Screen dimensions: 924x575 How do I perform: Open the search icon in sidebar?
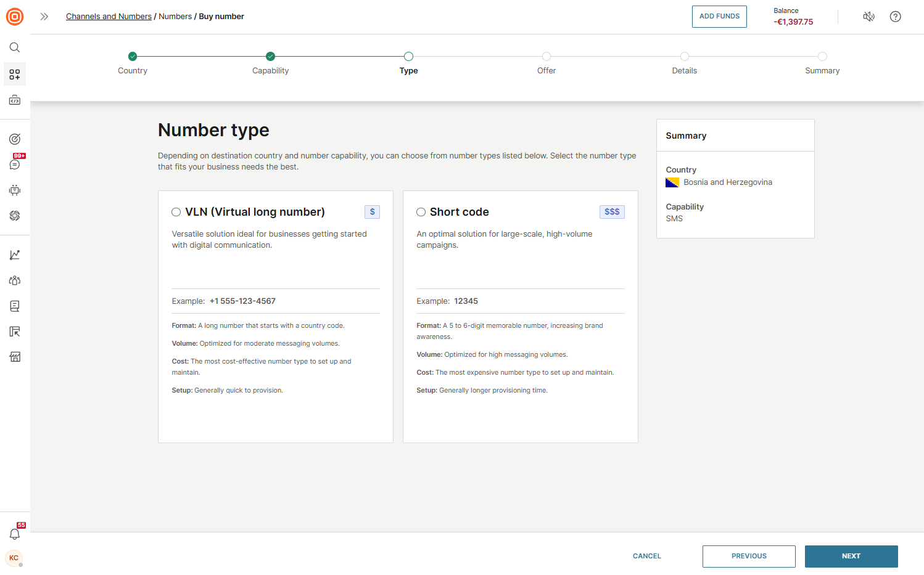15,47
